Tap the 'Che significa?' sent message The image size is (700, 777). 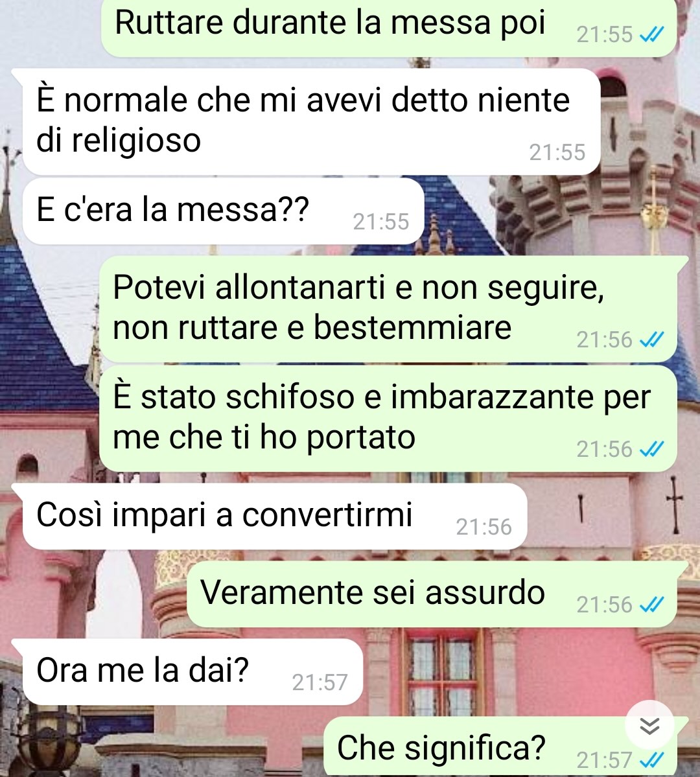(x=500, y=747)
